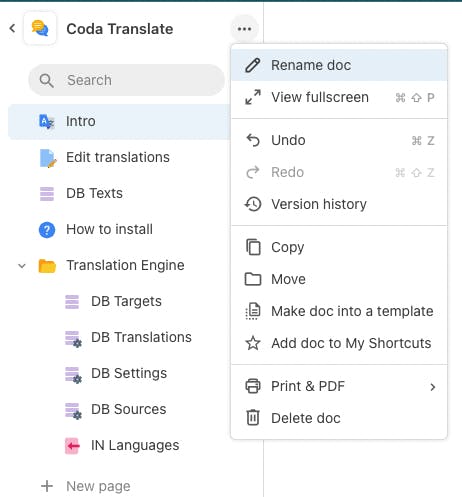This screenshot has height=497, width=462.
Task: Click the blue question mark icon for How to install
Action: [47, 230]
